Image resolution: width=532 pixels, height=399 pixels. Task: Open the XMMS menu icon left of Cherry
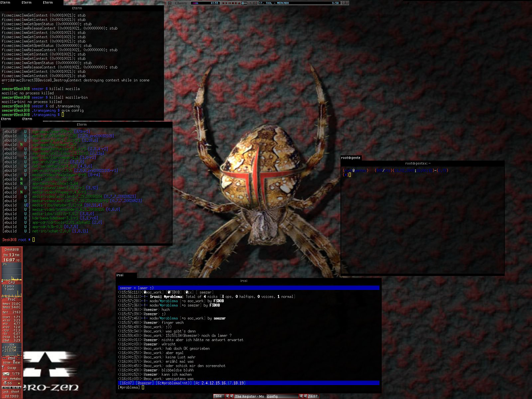pyautogui.click(x=170, y=3)
